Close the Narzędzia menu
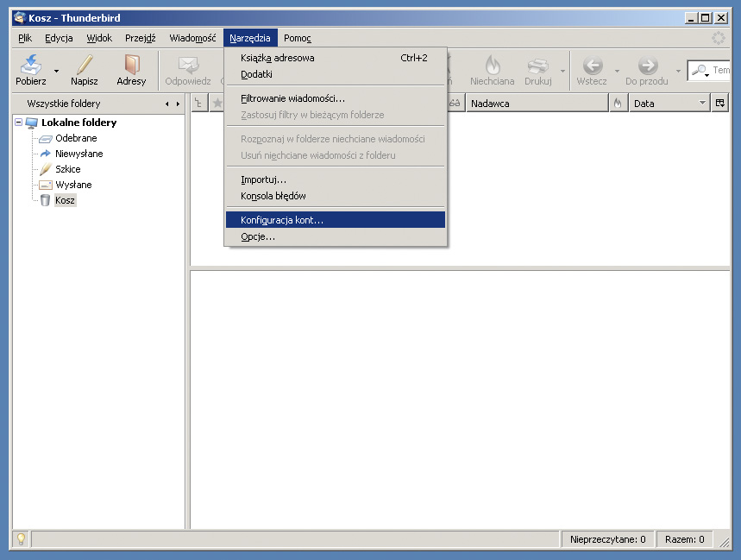 [x=250, y=38]
